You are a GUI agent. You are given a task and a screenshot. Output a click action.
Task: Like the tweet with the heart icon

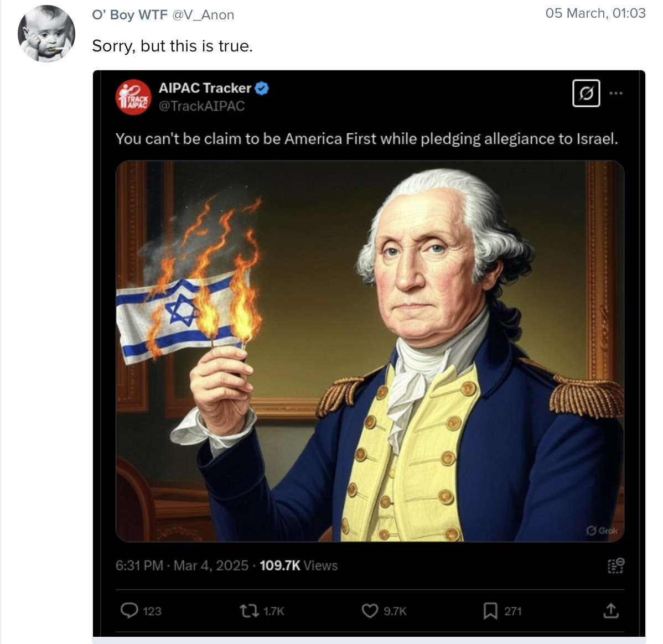370,611
